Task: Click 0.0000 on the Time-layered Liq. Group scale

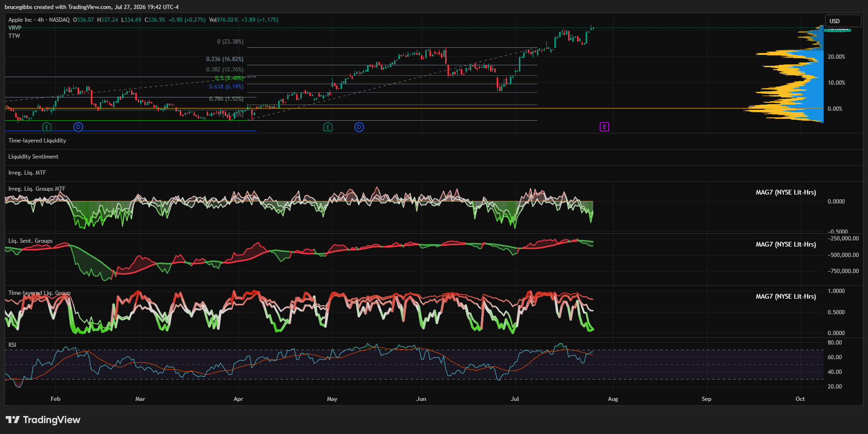Action: tap(836, 333)
